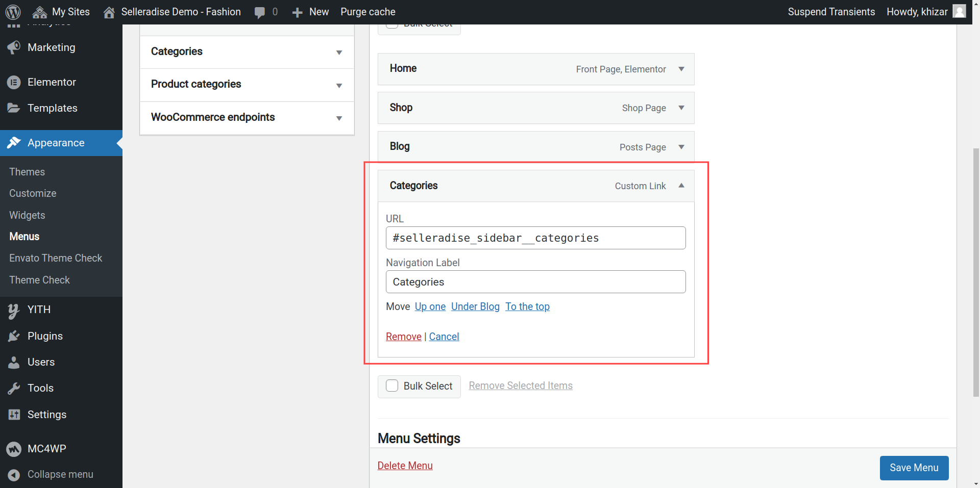980x488 pixels.
Task: Enable the bottom Bulk Select checkbox
Action: click(x=392, y=386)
